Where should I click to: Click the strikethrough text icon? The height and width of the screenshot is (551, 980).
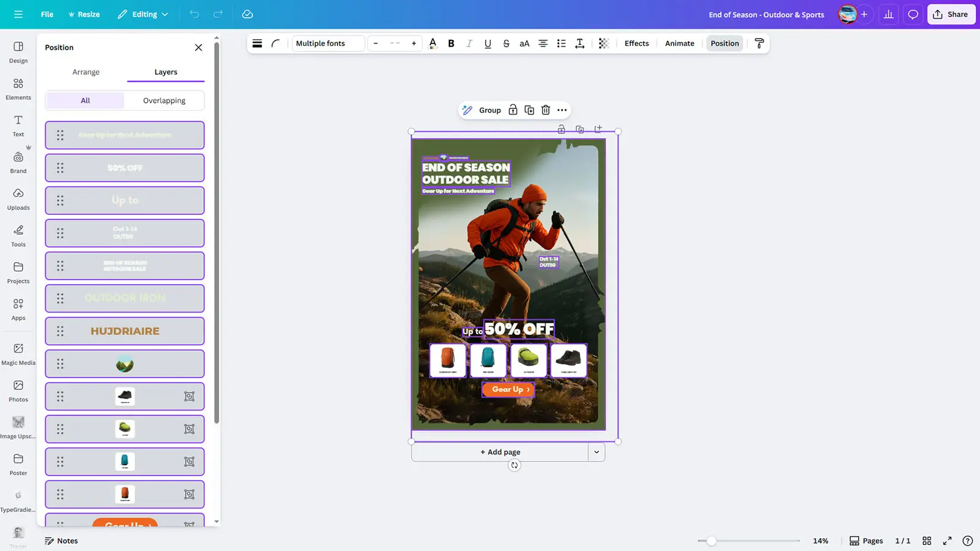pyautogui.click(x=506, y=43)
